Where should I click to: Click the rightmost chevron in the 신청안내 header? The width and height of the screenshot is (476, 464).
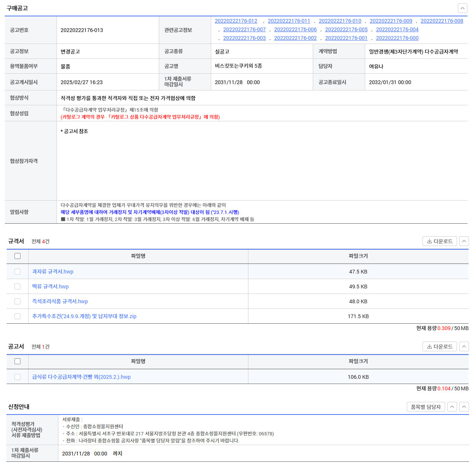tap(464, 407)
